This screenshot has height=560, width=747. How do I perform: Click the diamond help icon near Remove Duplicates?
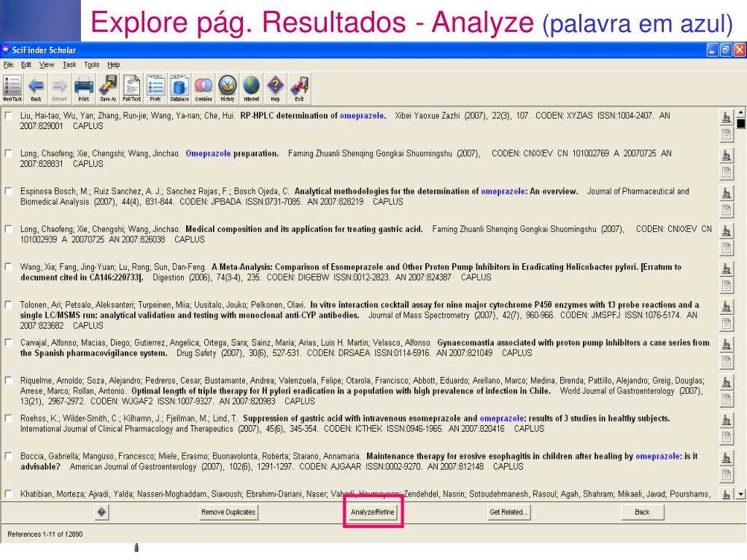point(101,512)
